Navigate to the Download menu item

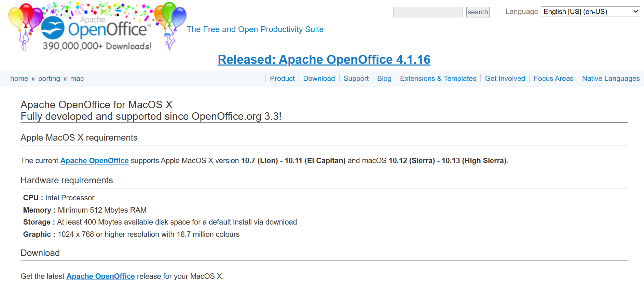(319, 78)
